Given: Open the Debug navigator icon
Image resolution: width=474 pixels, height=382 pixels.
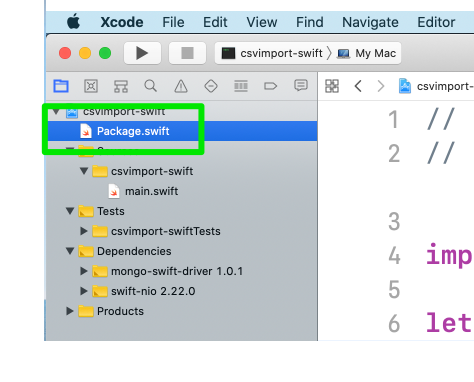Looking at the screenshot, I should click(241, 86).
